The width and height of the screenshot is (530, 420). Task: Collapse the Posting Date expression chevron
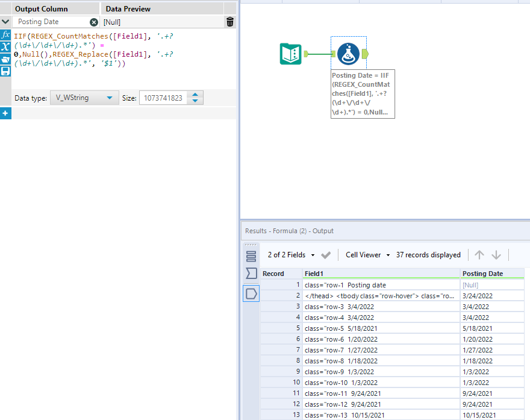(x=5, y=22)
